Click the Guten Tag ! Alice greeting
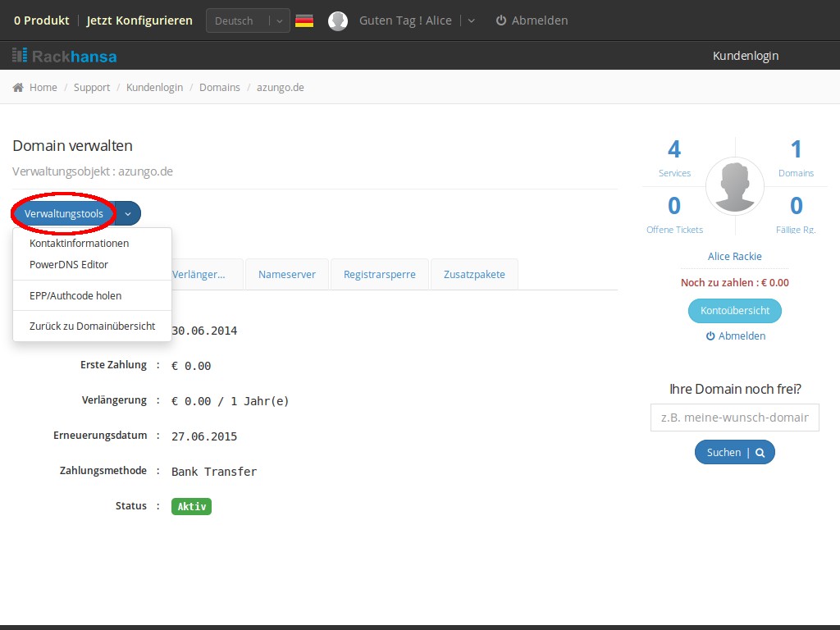The height and width of the screenshot is (630, 840). [x=405, y=21]
